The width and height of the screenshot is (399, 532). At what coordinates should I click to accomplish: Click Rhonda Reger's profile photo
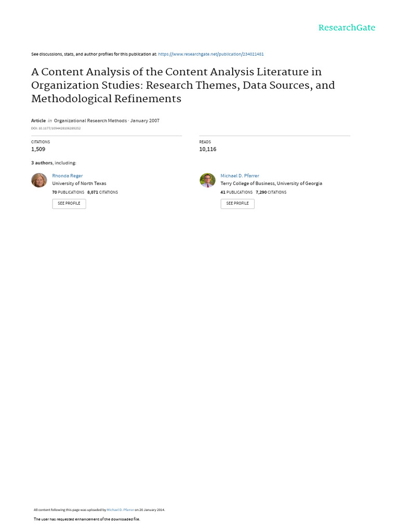(x=39, y=180)
